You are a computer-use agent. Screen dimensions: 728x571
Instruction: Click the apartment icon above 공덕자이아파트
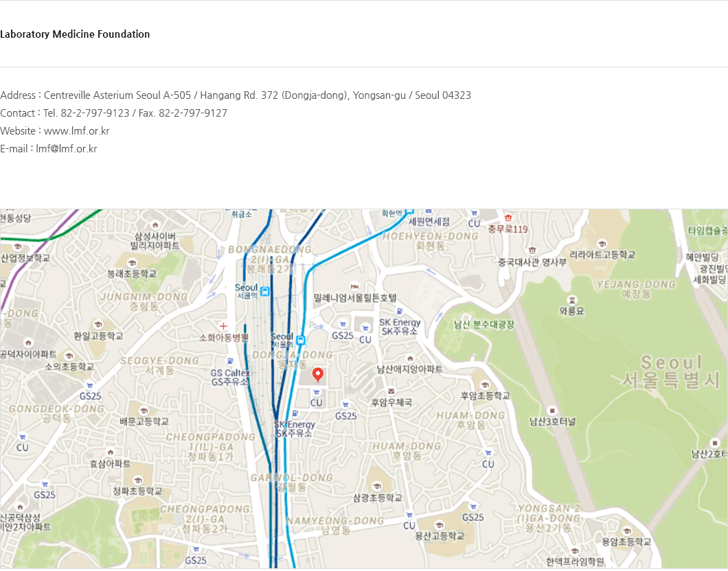click(x=28, y=342)
